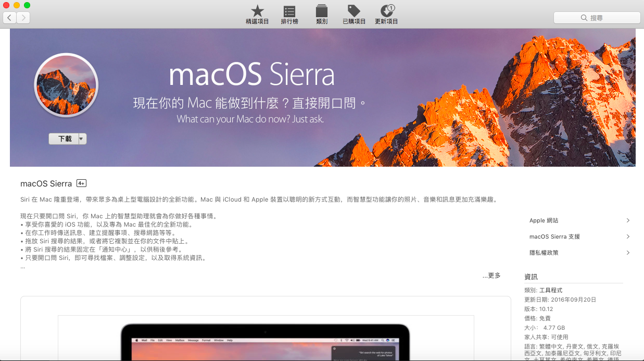The height and width of the screenshot is (361, 644).
Task: Click the 資訊 section heading
Action: [531, 277]
